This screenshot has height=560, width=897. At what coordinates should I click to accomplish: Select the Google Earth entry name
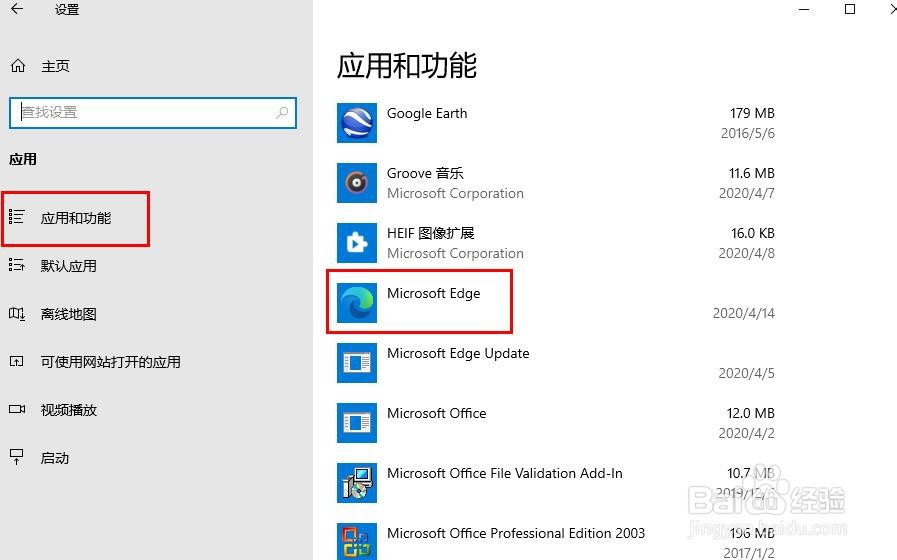point(427,113)
